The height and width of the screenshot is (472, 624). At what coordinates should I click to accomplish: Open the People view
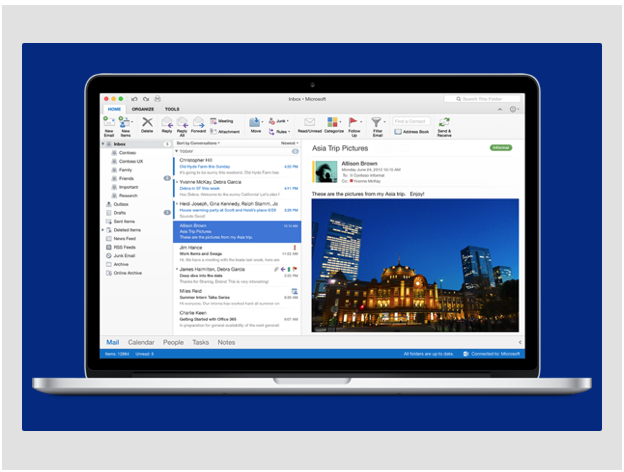pyautogui.click(x=173, y=342)
